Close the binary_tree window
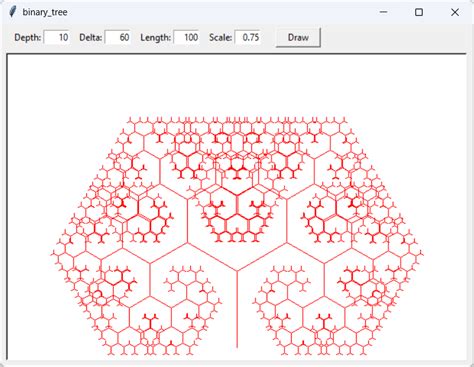Image resolution: width=474 pixels, height=367 pixels. click(x=455, y=12)
